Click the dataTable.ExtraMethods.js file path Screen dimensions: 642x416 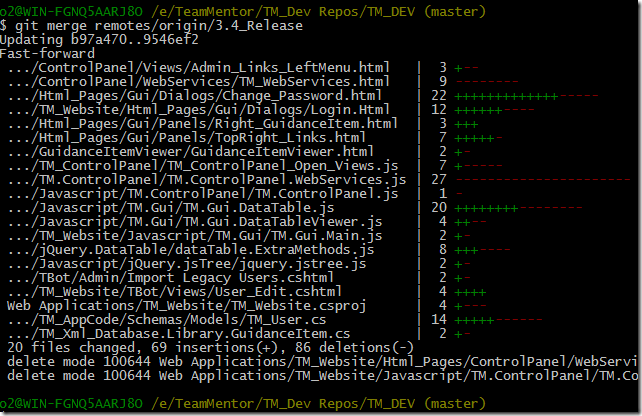point(191,250)
